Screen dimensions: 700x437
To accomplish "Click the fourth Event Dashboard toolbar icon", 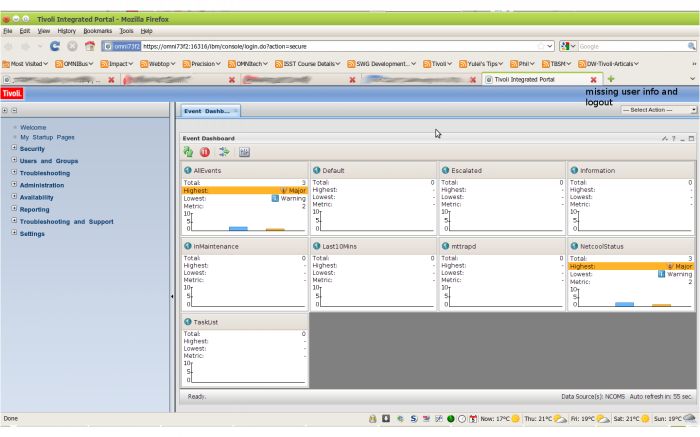I will coord(244,152).
